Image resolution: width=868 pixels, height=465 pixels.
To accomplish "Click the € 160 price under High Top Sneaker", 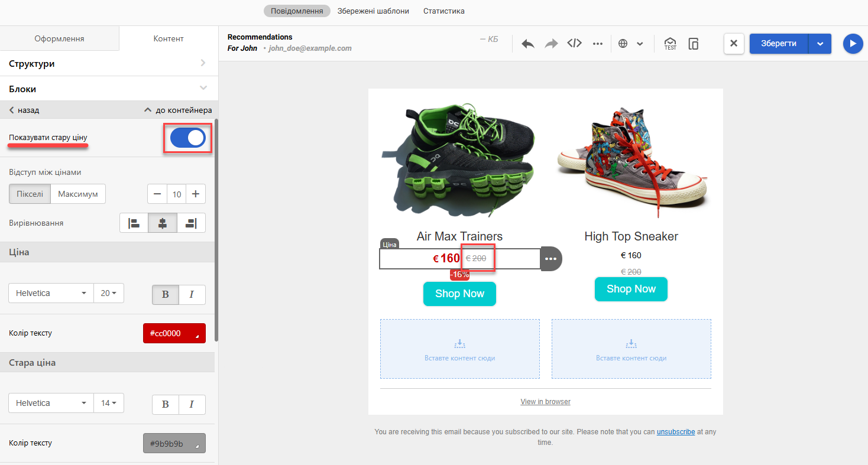I will pos(631,255).
